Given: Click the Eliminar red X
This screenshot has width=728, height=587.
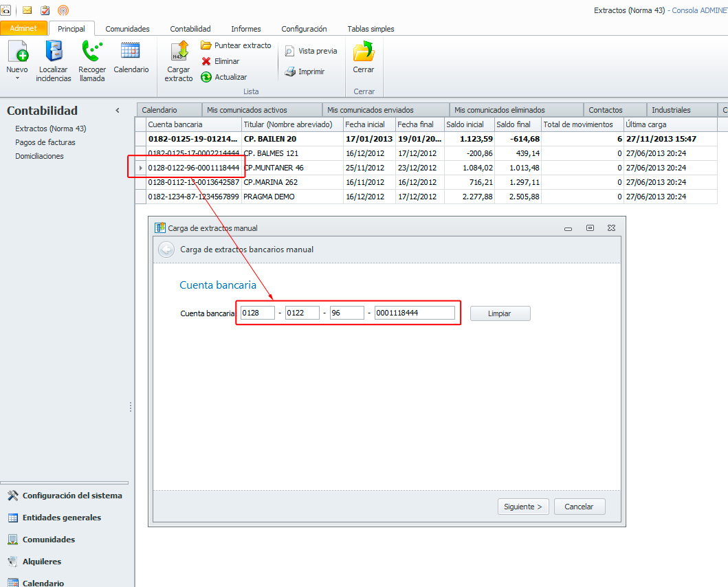Looking at the screenshot, I should pos(206,61).
